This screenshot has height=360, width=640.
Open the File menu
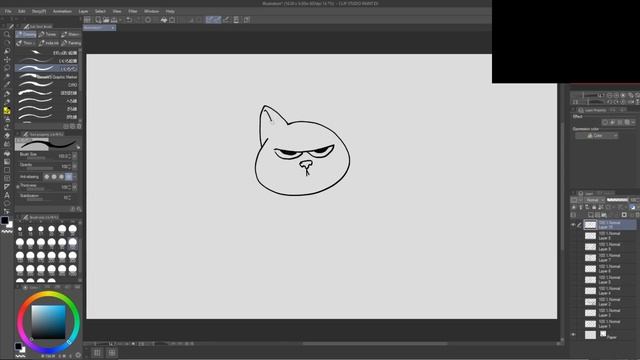[8, 11]
